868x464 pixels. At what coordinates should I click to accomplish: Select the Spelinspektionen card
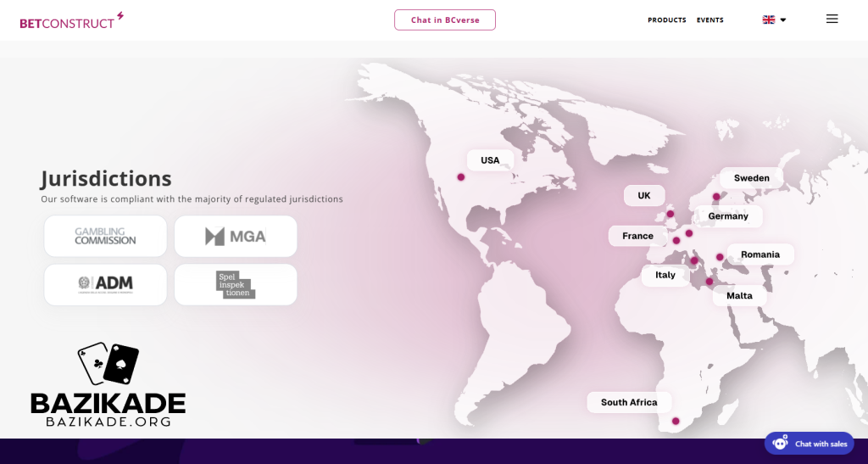coord(236,285)
